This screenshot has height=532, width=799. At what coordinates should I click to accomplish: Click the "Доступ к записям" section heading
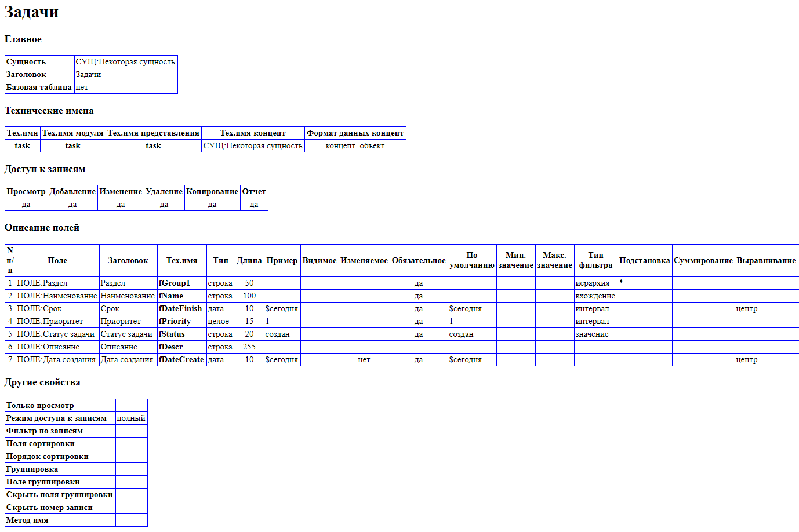click(45, 169)
